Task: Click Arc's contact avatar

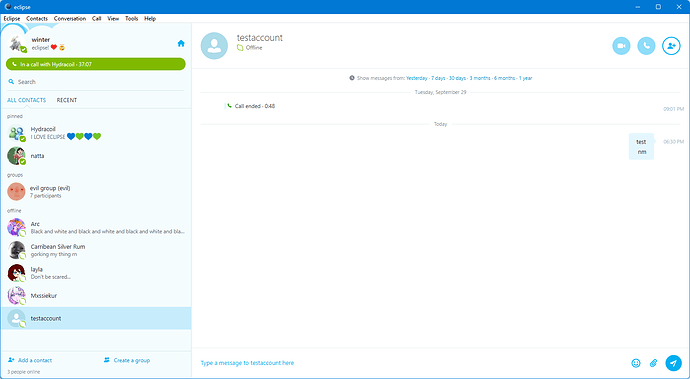Action: coord(16,228)
